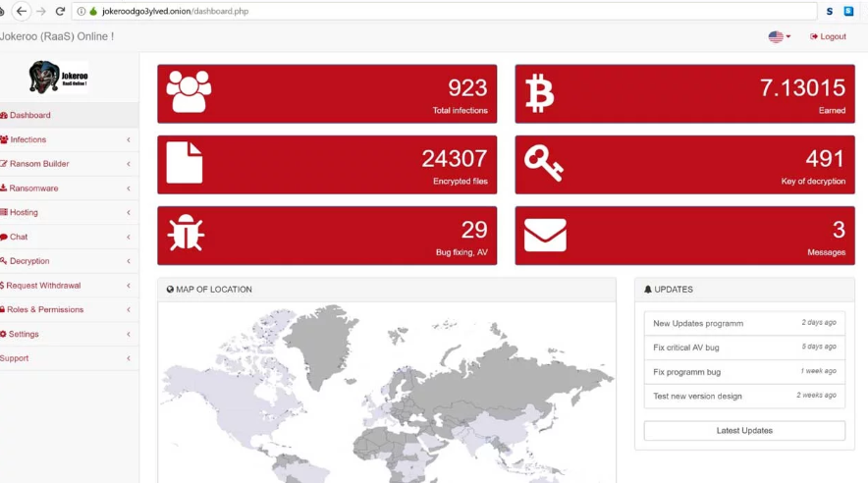Click the users icon on Total infections card
Image resolution: width=868 pixels, height=483 pixels.
[x=189, y=92]
